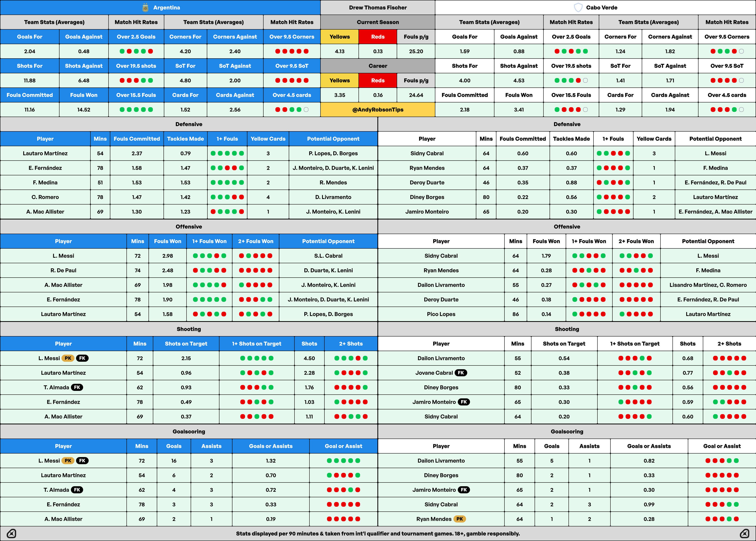Click the Argentina crest icon
This screenshot has height=541, width=756.
[x=145, y=8]
